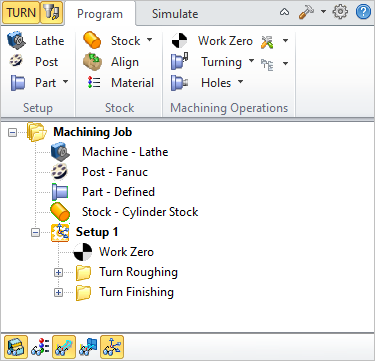Viewport: 375px width, 361px height.
Task: Select Machine - Lathe in the tree
Action: (125, 152)
